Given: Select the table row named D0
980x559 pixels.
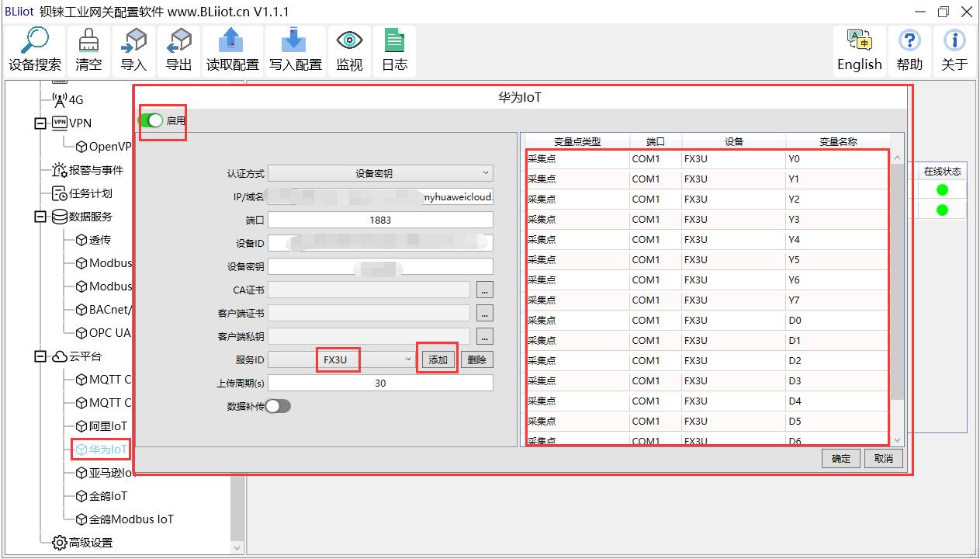Looking at the screenshot, I should coord(707,320).
